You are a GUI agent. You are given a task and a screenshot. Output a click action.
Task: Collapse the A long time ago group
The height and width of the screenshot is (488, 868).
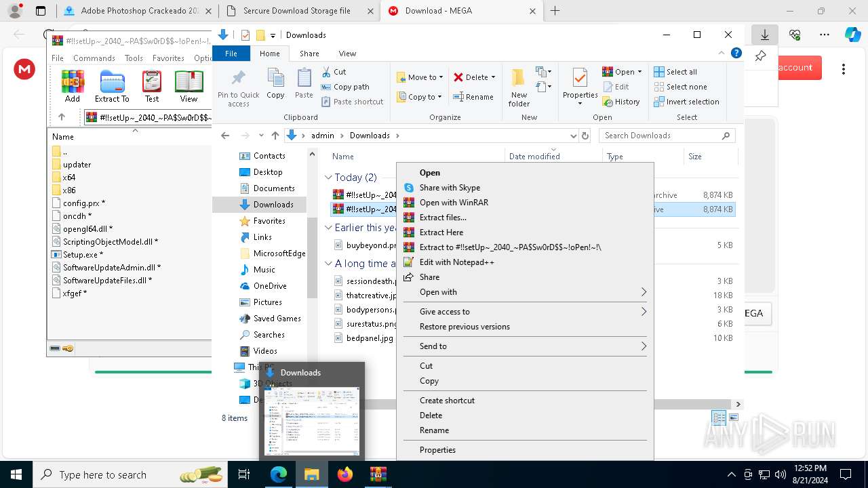click(328, 264)
